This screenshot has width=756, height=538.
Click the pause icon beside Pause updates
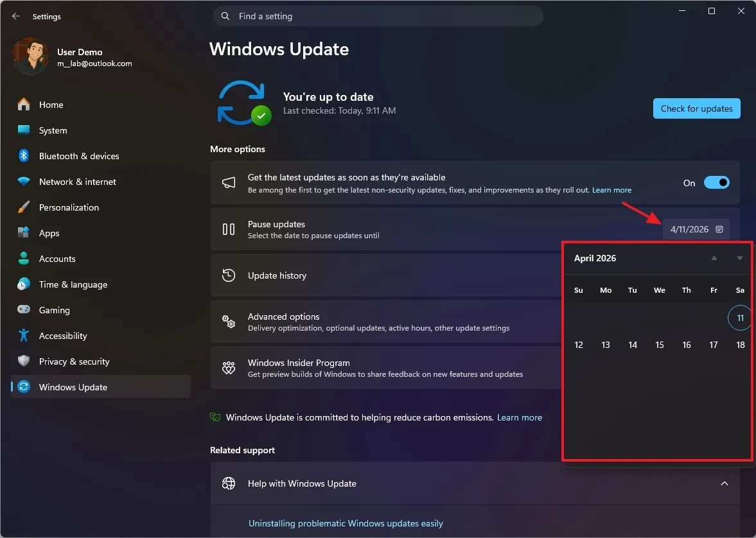229,229
